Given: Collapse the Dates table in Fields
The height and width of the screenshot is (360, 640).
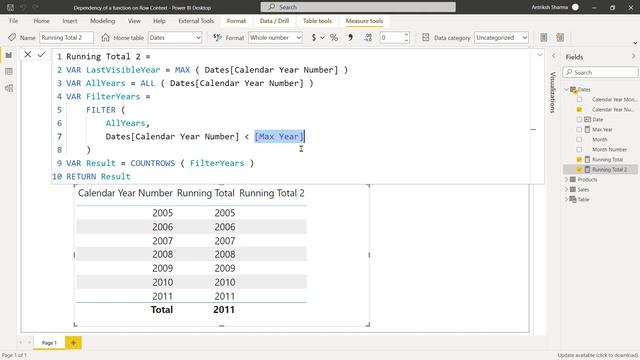Looking at the screenshot, I should click(567, 89).
